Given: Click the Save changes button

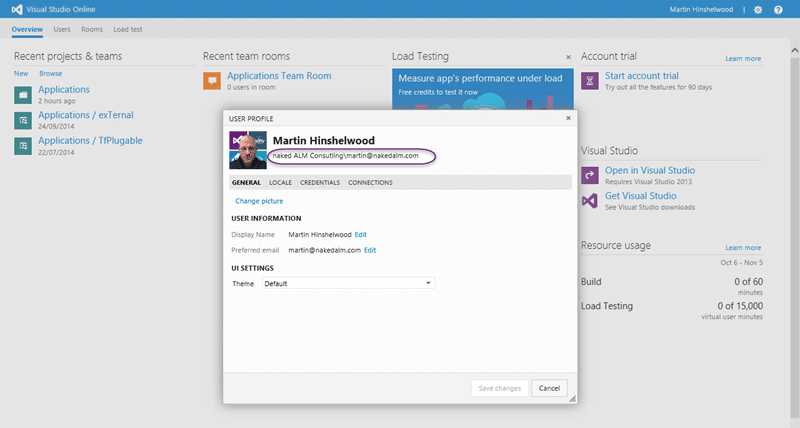Looking at the screenshot, I should (499, 388).
